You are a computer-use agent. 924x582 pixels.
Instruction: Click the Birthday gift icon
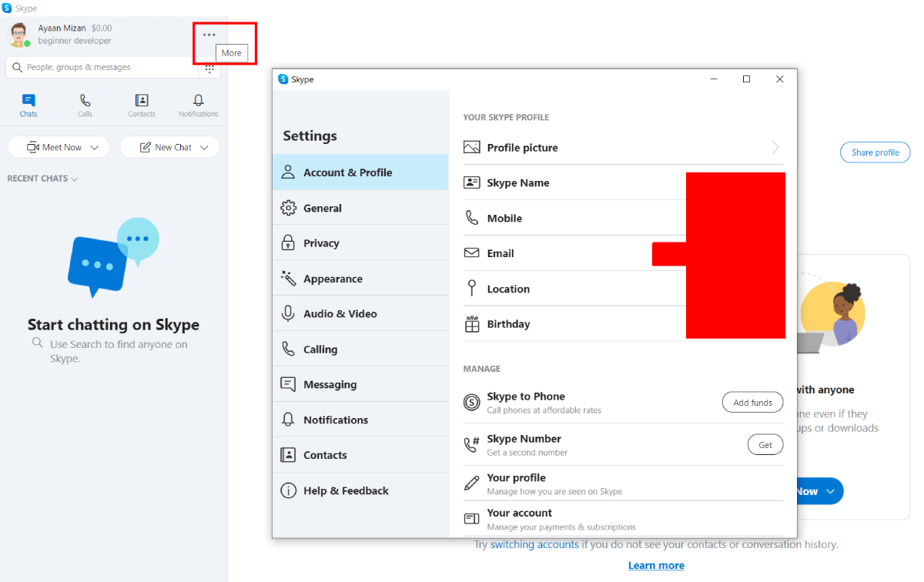(472, 324)
